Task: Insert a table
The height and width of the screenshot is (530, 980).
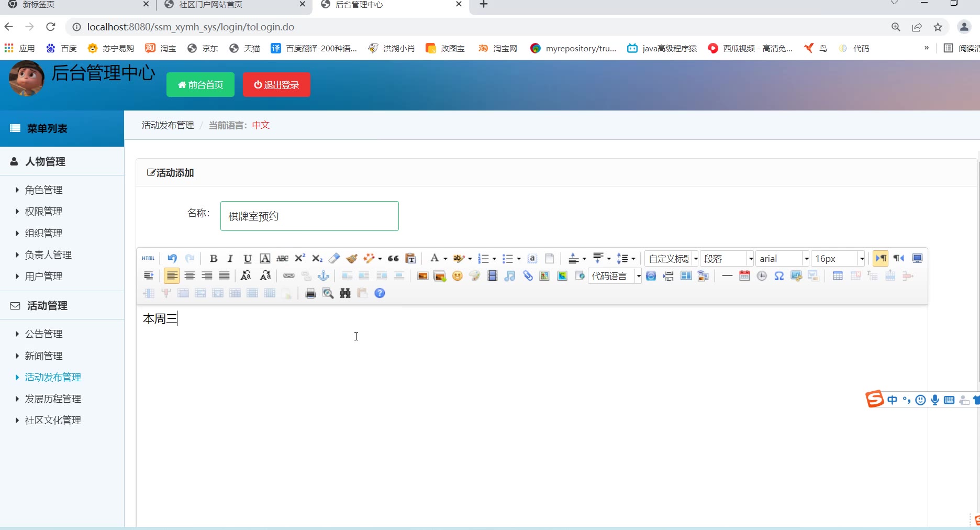Action: pos(838,275)
